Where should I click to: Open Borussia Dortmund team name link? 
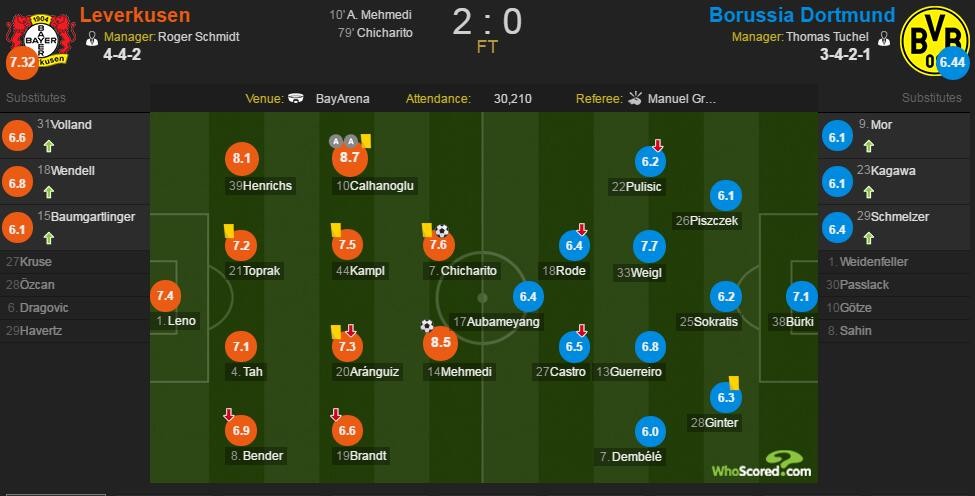[802, 15]
